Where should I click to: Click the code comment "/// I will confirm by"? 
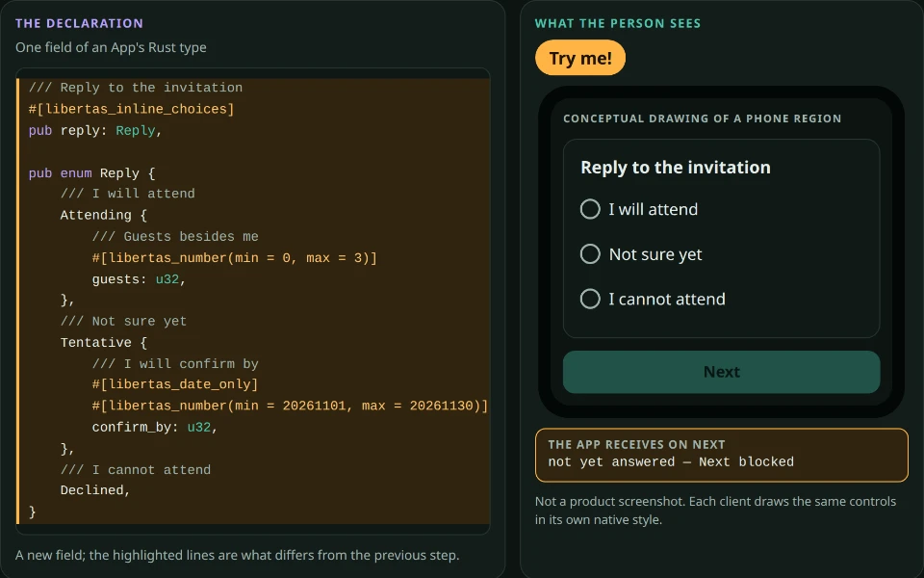click(175, 364)
